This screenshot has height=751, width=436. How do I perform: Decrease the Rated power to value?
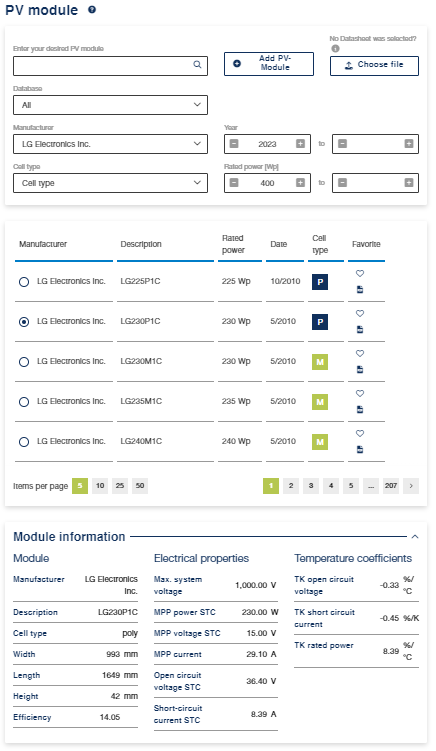click(343, 183)
